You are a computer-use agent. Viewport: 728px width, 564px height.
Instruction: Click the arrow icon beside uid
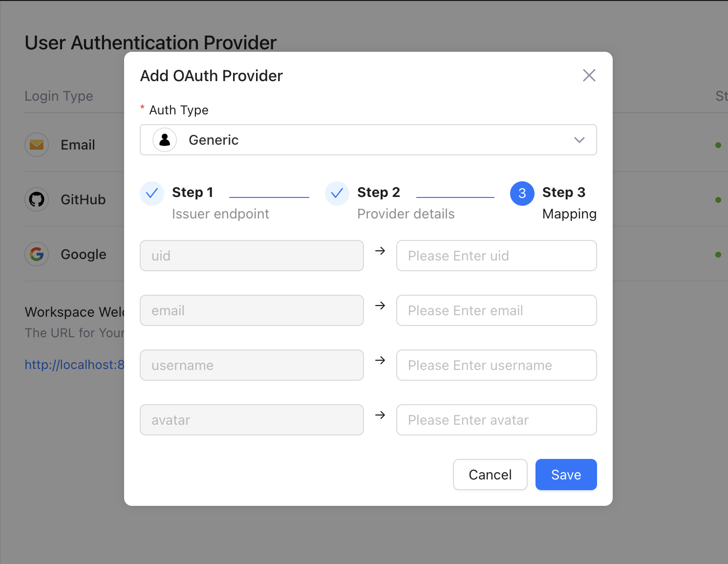(x=380, y=251)
